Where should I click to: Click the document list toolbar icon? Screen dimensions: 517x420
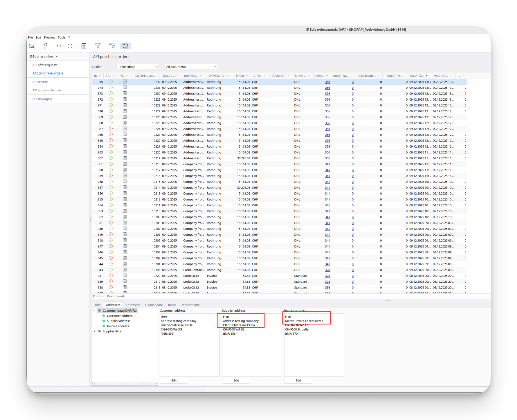[x=84, y=46]
